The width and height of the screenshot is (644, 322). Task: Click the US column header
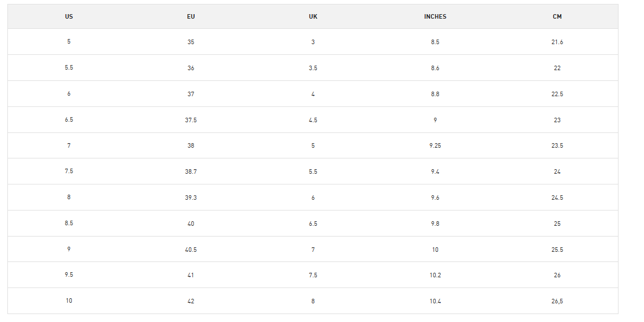tap(69, 17)
